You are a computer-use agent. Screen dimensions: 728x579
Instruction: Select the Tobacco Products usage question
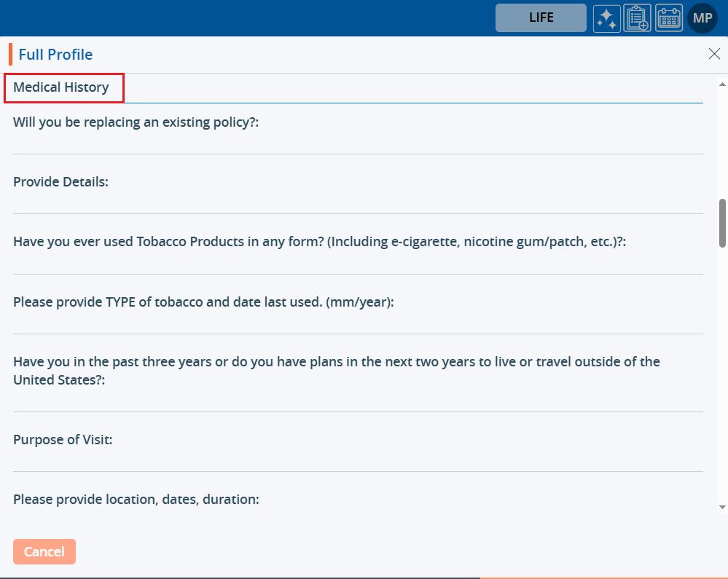pos(320,242)
